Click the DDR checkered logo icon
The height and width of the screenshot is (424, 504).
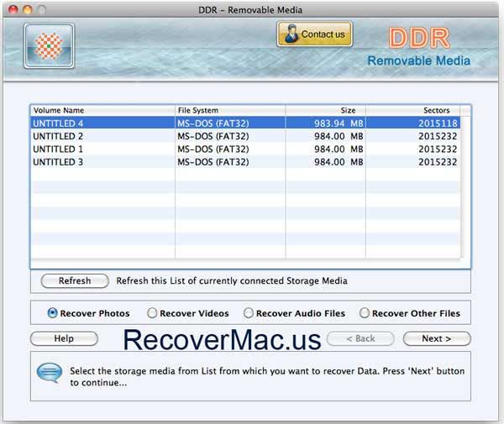[49, 46]
